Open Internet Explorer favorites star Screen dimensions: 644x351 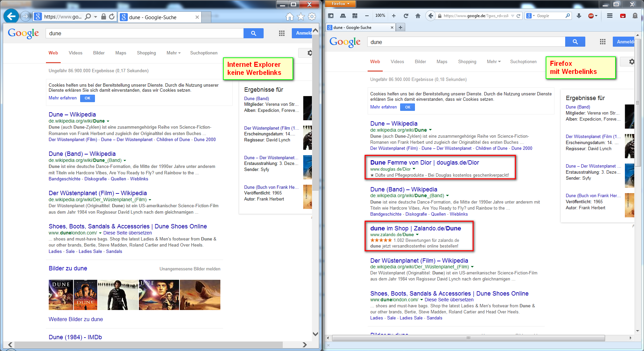[301, 16]
